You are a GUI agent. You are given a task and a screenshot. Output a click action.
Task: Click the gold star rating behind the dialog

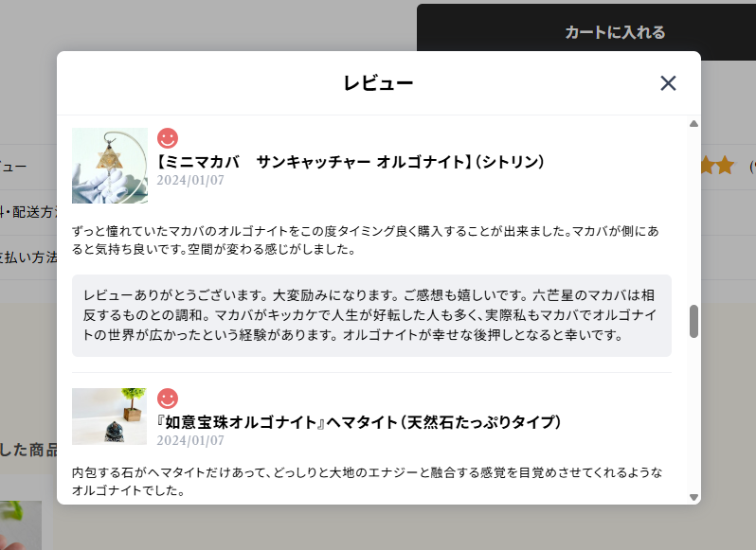coord(717,167)
